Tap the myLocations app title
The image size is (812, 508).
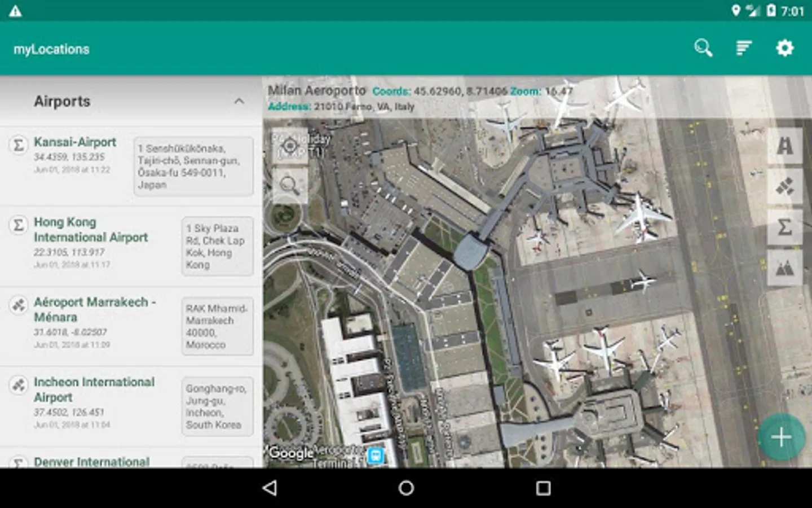coord(51,49)
